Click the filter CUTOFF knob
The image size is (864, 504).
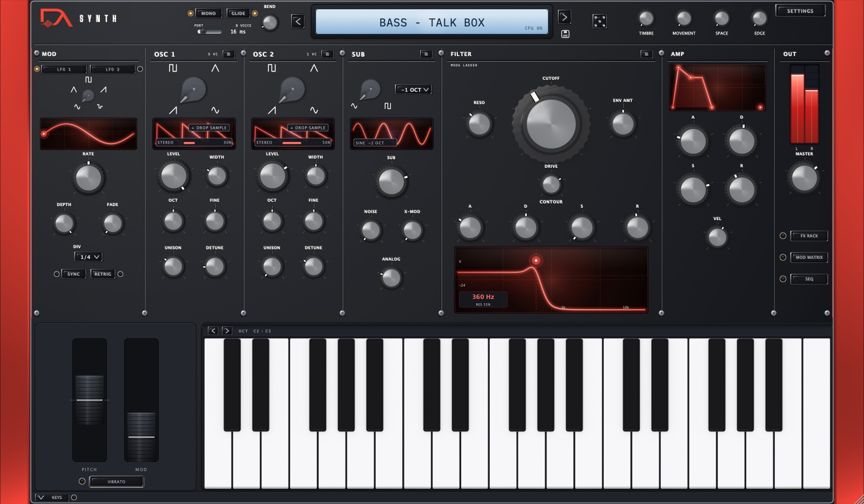[x=551, y=124]
